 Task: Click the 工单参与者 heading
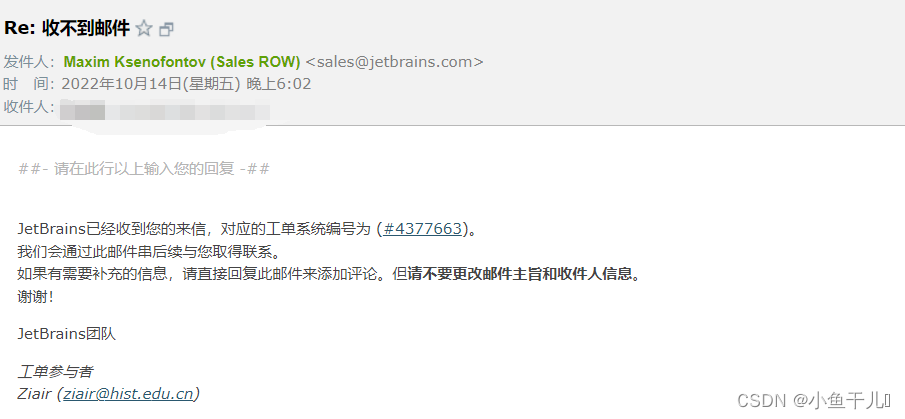click(x=55, y=372)
